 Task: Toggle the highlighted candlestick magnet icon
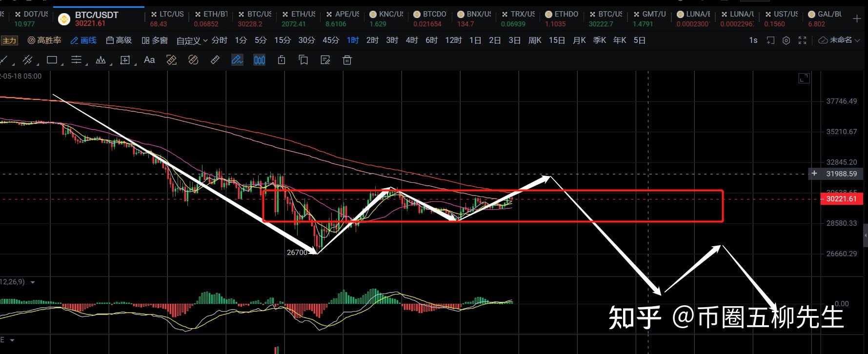click(260, 60)
